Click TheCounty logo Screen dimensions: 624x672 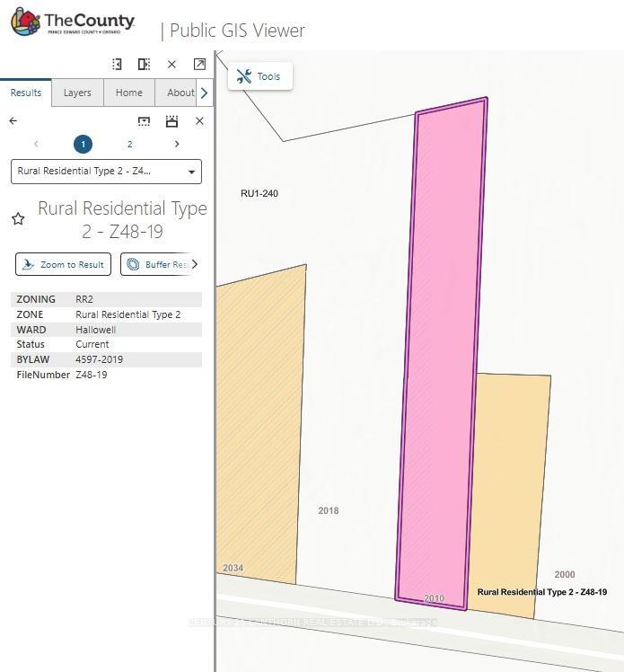73,23
